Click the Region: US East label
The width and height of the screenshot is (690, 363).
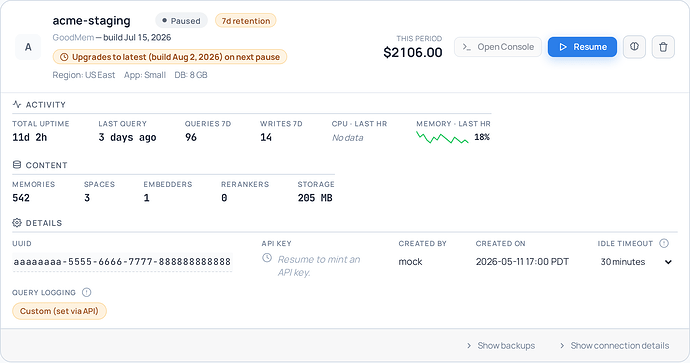point(84,75)
